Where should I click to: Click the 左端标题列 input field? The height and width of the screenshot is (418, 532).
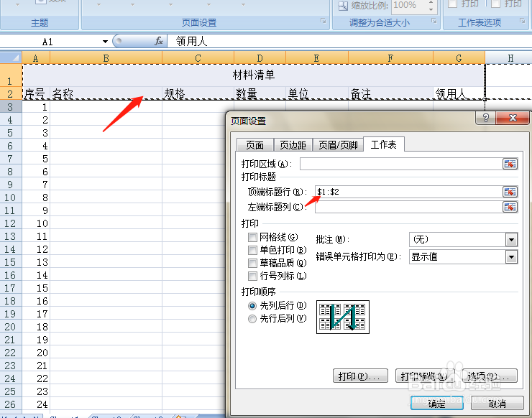(408, 207)
